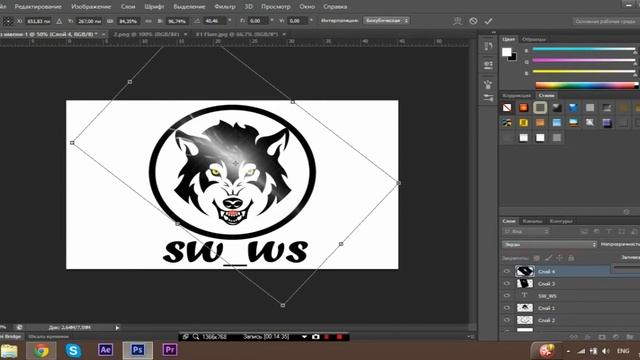The height and width of the screenshot is (360, 640).
Task: Open the interpolation method dropdown
Action: click(x=386, y=20)
